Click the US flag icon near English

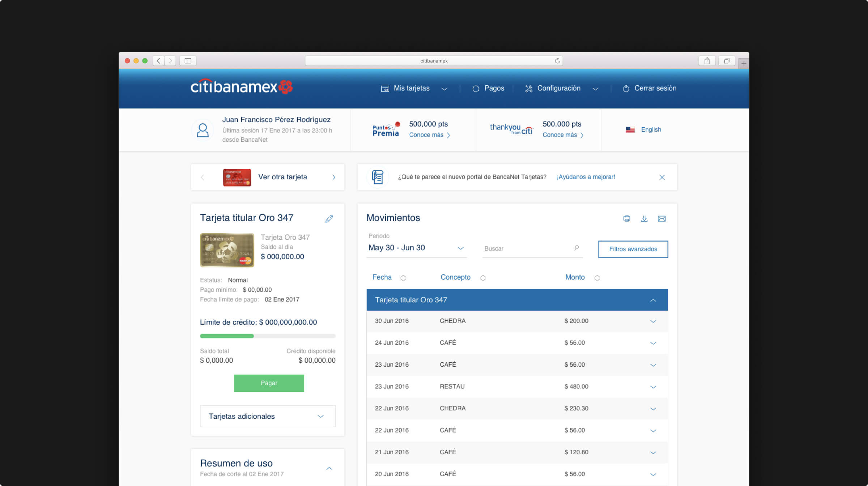[x=630, y=129]
